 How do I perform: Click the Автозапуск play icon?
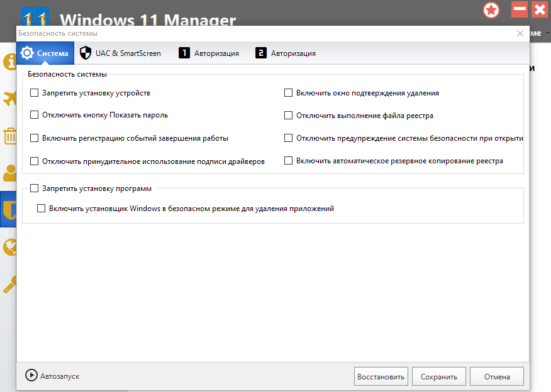(x=31, y=375)
